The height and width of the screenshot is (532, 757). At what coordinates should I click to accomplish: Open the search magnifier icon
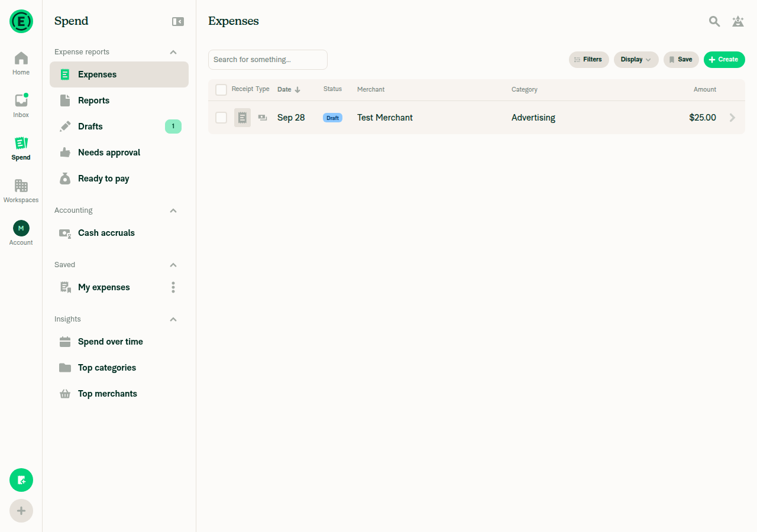(x=714, y=21)
